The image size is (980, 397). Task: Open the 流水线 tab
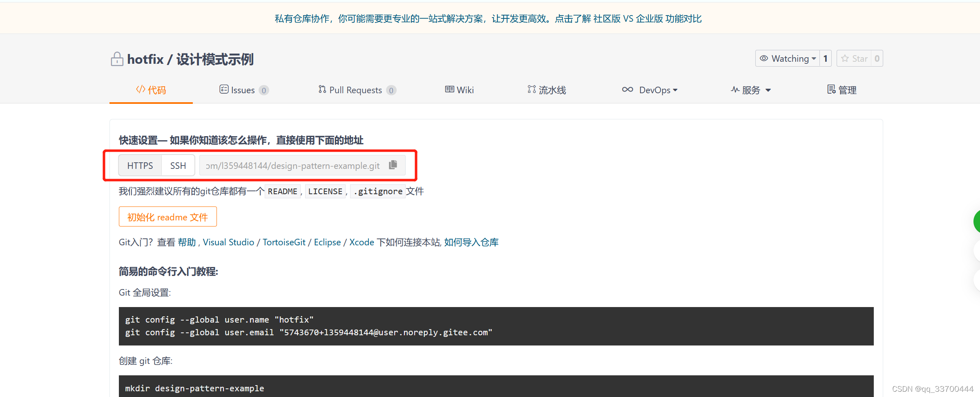coord(547,90)
